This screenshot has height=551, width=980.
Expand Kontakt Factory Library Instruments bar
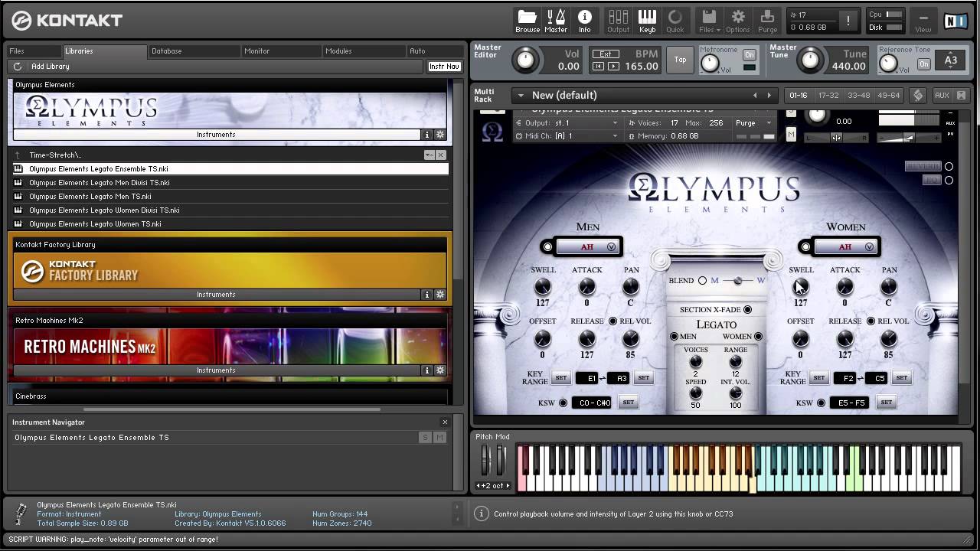[216, 295]
